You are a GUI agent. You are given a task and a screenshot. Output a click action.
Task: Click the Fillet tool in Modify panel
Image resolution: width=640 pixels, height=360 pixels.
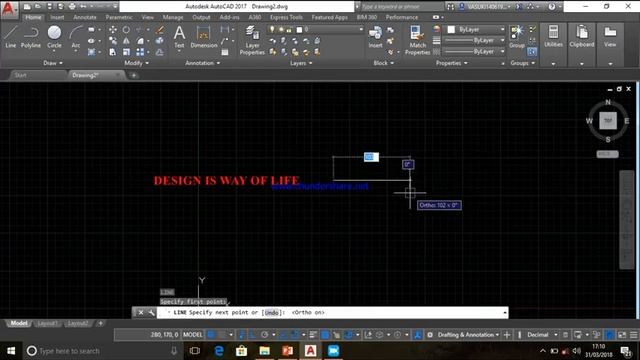140,41
